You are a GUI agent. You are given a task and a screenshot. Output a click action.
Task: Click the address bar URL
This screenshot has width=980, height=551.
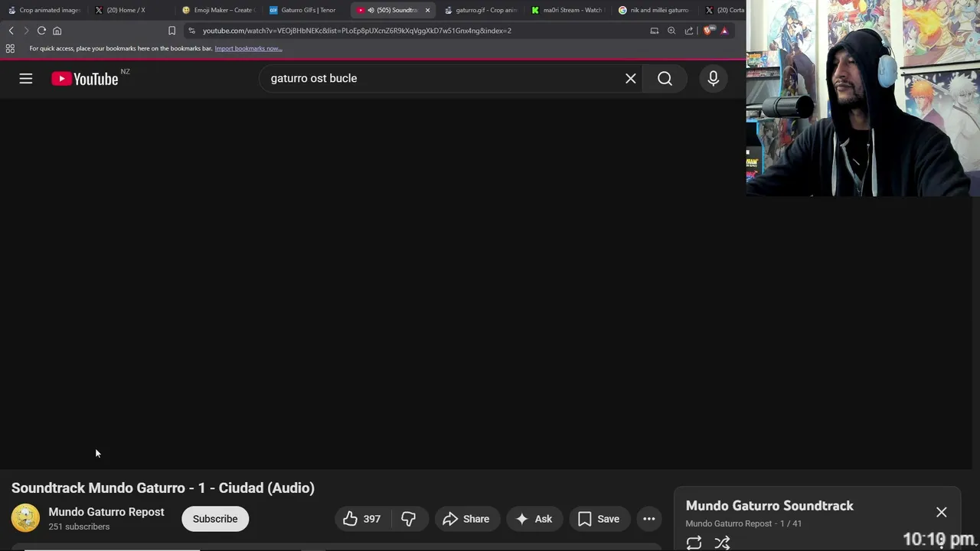click(357, 31)
